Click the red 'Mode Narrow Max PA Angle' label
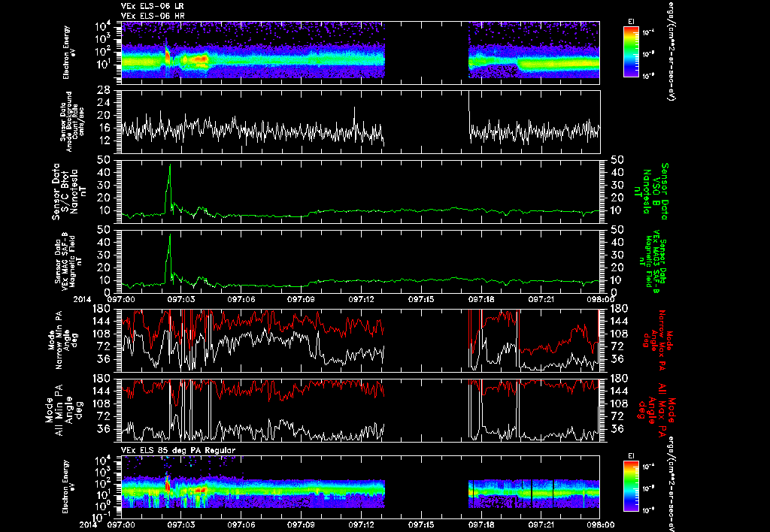Viewport: 770px width, 532px height. click(658, 340)
